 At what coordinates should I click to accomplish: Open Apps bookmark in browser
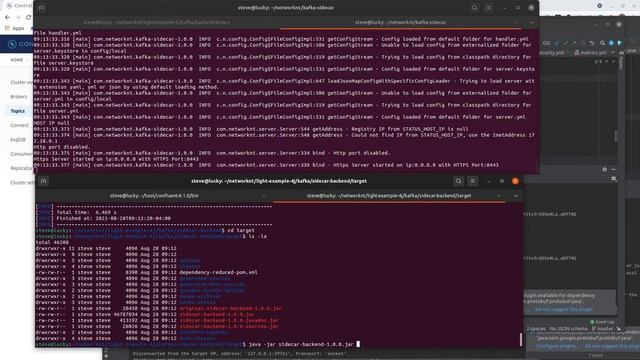tap(15, 28)
